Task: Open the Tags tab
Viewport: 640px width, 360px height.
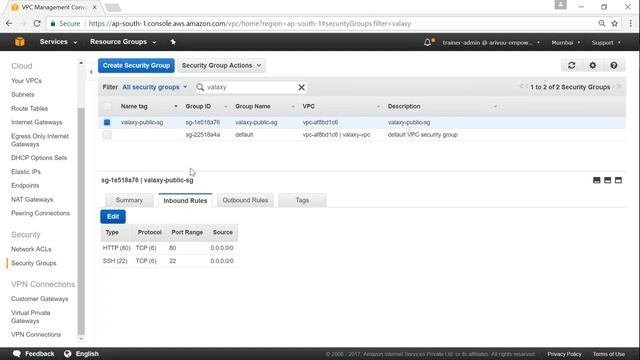Action: [302, 200]
